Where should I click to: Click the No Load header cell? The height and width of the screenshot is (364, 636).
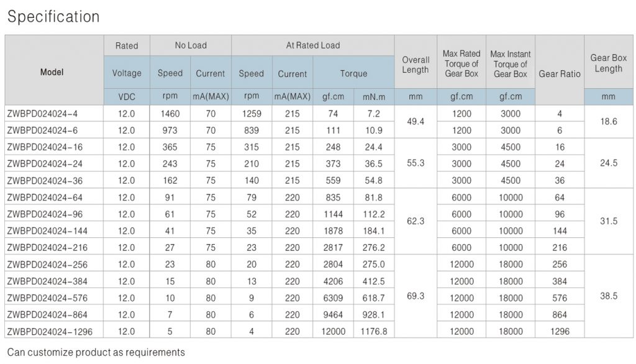click(191, 45)
